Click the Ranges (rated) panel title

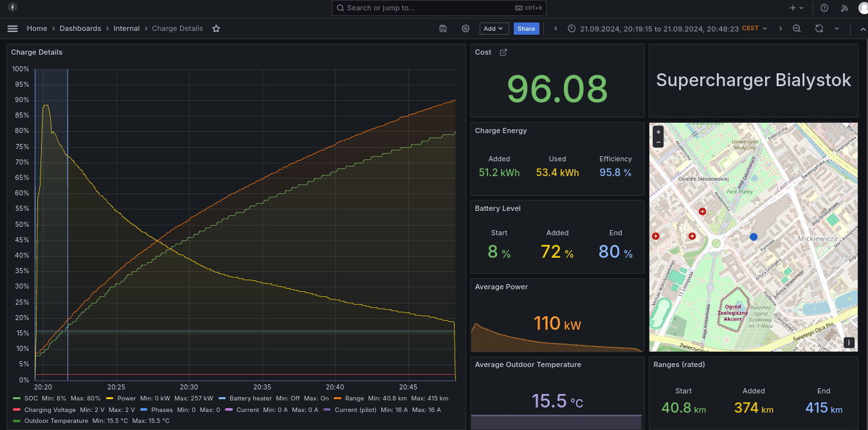coord(679,364)
